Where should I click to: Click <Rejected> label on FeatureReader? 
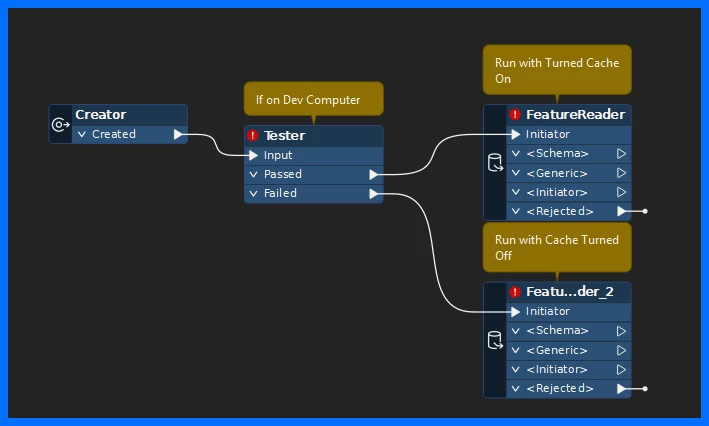(x=560, y=211)
